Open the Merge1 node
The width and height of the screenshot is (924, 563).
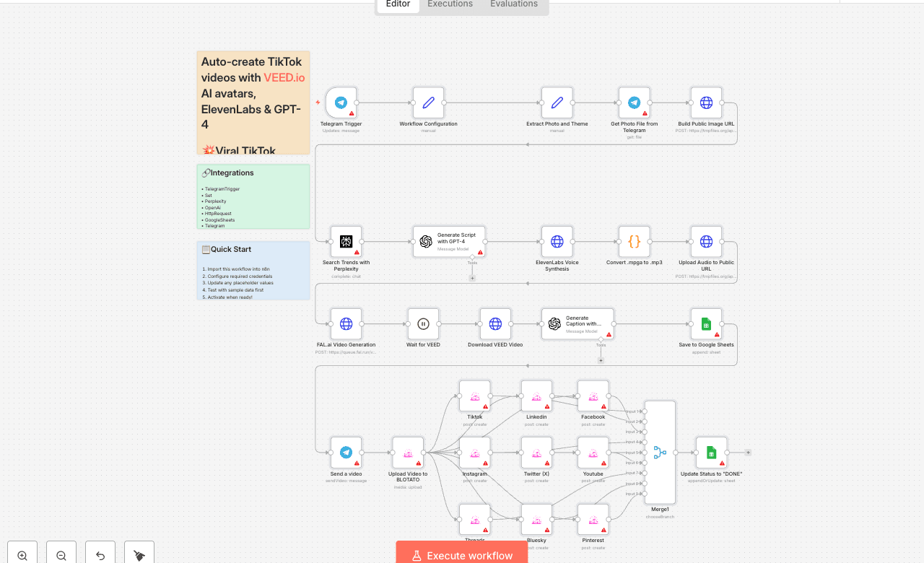pyautogui.click(x=659, y=452)
